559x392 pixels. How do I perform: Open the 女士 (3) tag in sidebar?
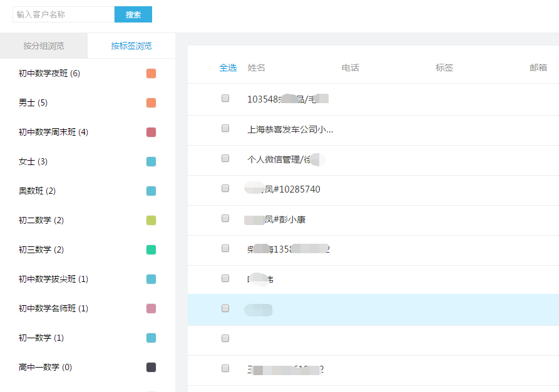tap(33, 162)
